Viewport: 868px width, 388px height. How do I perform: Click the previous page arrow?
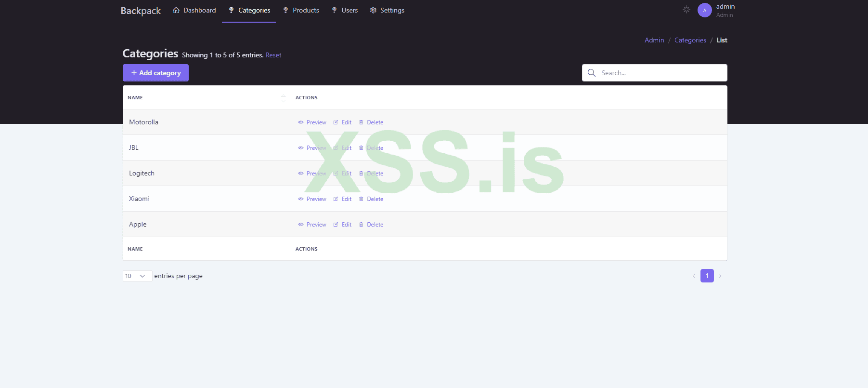pyautogui.click(x=694, y=276)
